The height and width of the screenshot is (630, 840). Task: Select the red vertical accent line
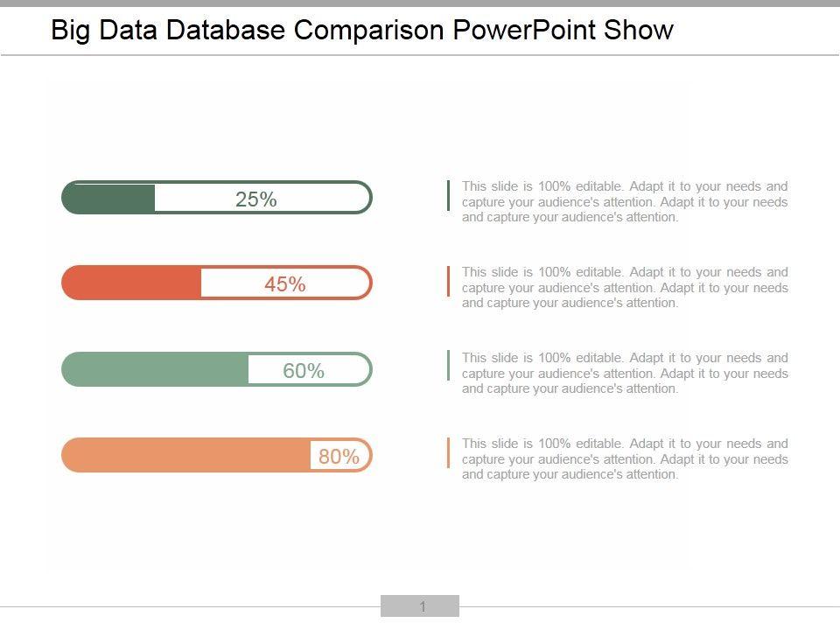pos(448,281)
